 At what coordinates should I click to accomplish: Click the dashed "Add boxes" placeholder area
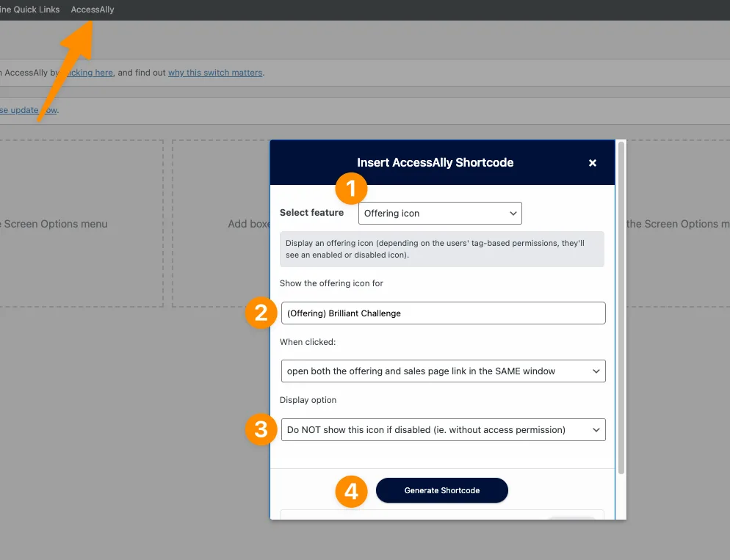pyautogui.click(x=220, y=223)
